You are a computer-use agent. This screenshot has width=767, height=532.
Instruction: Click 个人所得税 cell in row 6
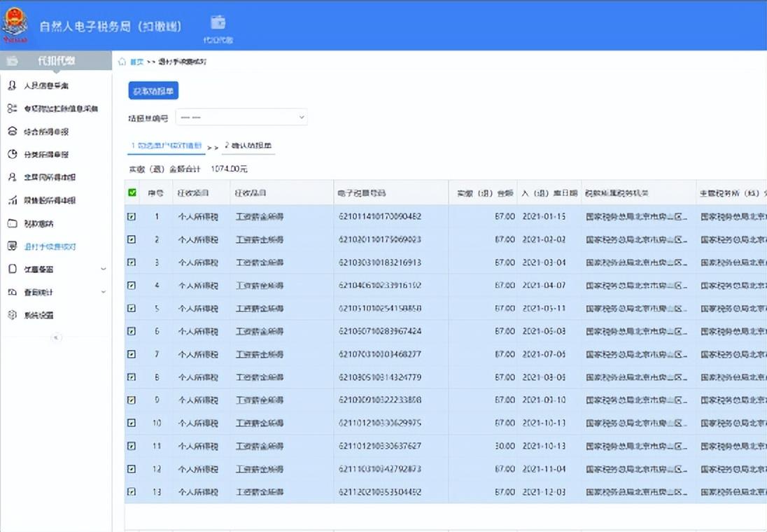pos(198,331)
